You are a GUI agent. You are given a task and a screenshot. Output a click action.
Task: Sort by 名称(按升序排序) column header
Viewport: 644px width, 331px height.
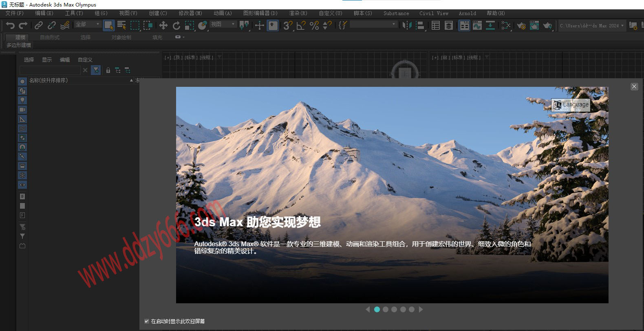click(x=81, y=80)
